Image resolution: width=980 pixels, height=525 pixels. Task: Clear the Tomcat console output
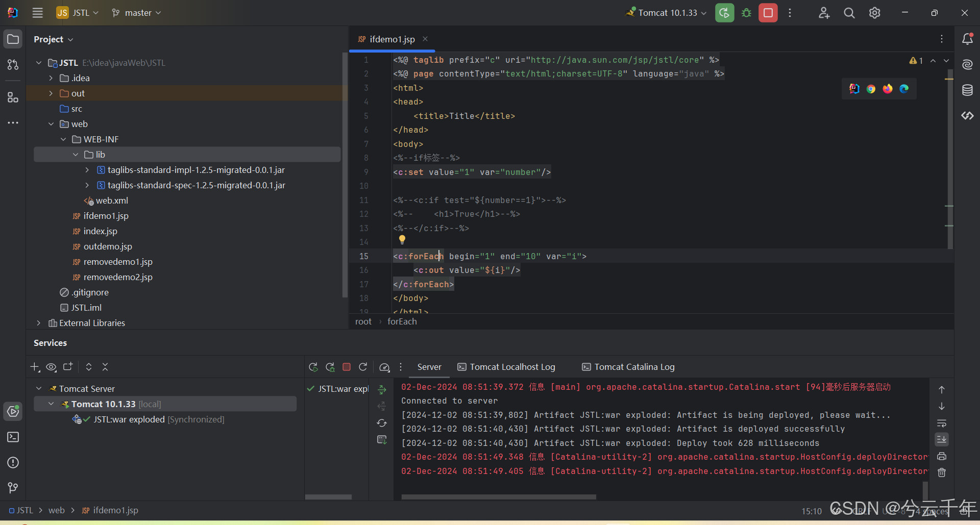[942, 473]
